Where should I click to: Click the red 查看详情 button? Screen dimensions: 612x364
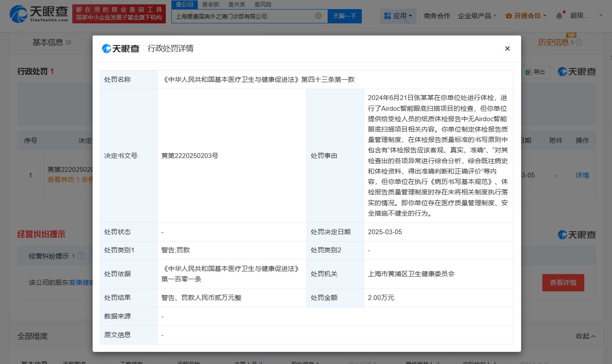563,283
